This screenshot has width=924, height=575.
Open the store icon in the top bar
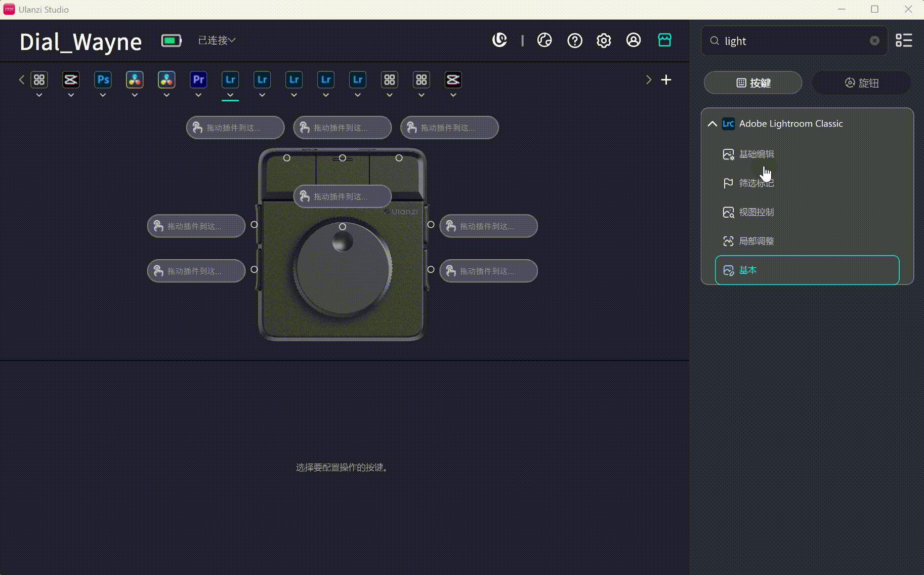[x=664, y=40]
